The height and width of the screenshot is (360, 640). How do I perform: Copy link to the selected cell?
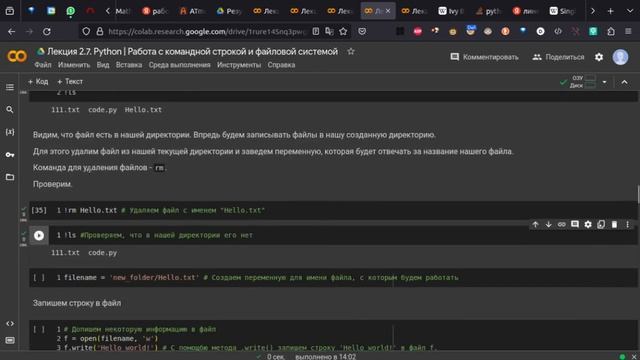(x=562, y=224)
